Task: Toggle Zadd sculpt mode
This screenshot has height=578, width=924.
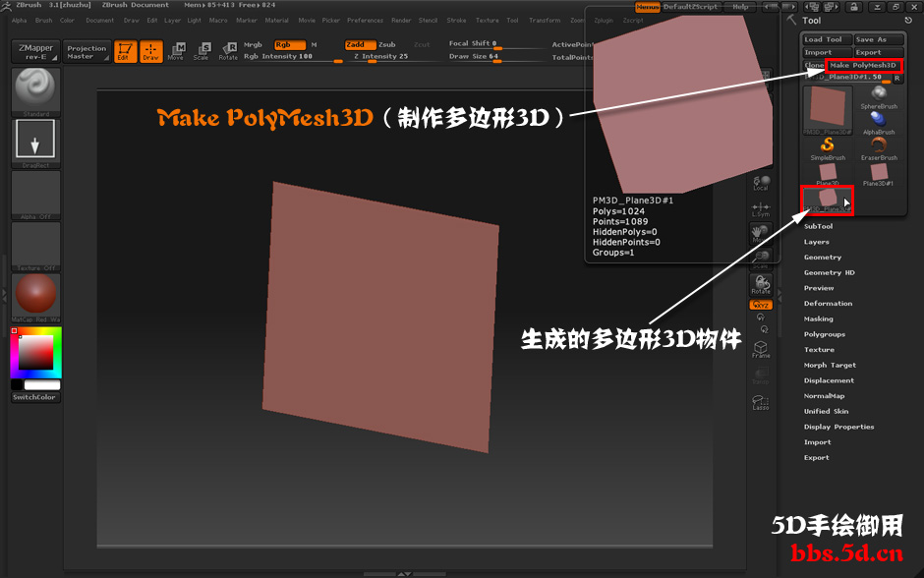Action: [x=360, y=45]
